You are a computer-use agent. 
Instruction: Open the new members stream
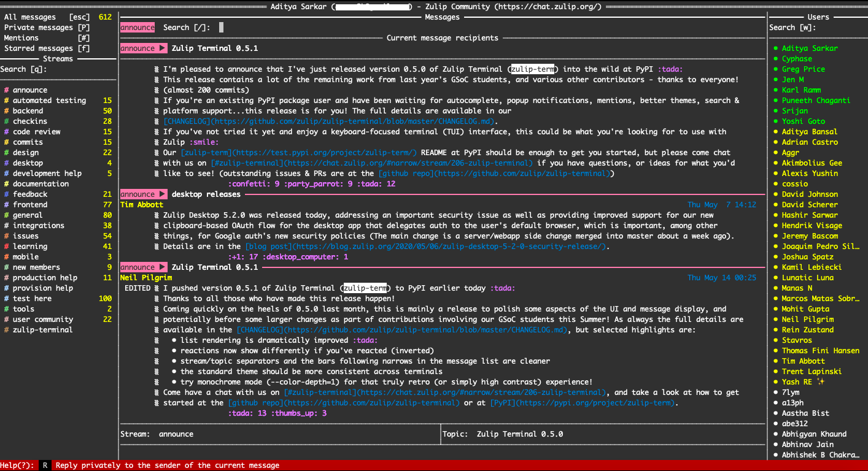(58, 267)
